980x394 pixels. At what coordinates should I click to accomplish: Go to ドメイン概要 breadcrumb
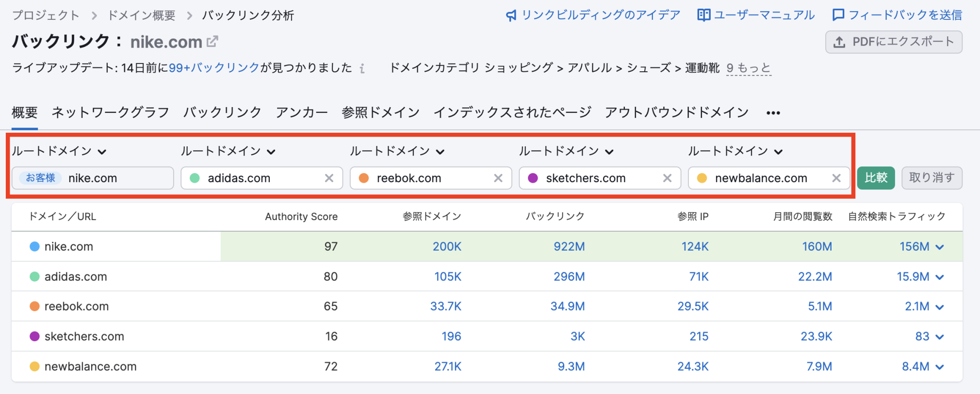[141, 16]
